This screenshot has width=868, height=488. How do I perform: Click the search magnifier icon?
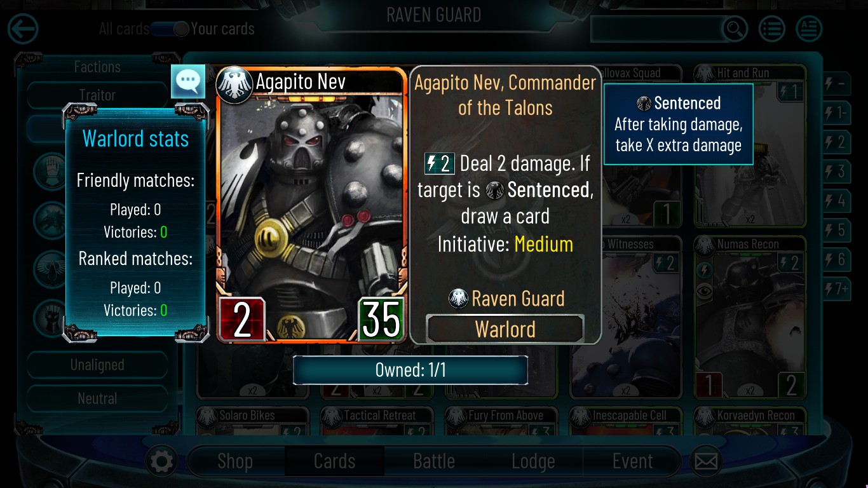735,29
